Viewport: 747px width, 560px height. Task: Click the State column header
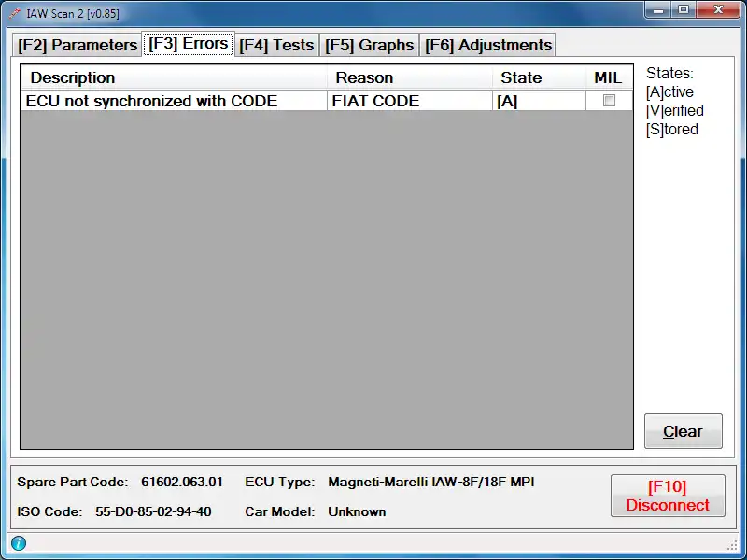[x=539, y=77]
